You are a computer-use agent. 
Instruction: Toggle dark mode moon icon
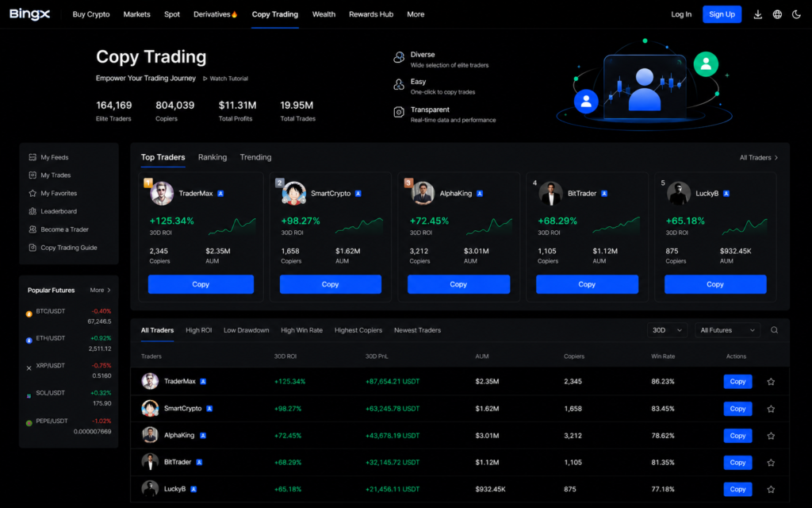click(796, 14)
